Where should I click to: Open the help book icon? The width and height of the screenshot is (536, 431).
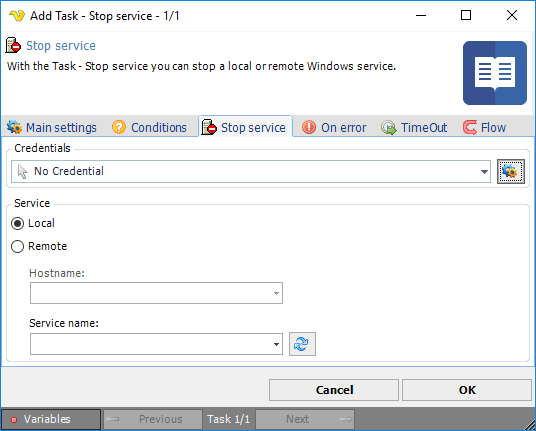pos(495,73)
